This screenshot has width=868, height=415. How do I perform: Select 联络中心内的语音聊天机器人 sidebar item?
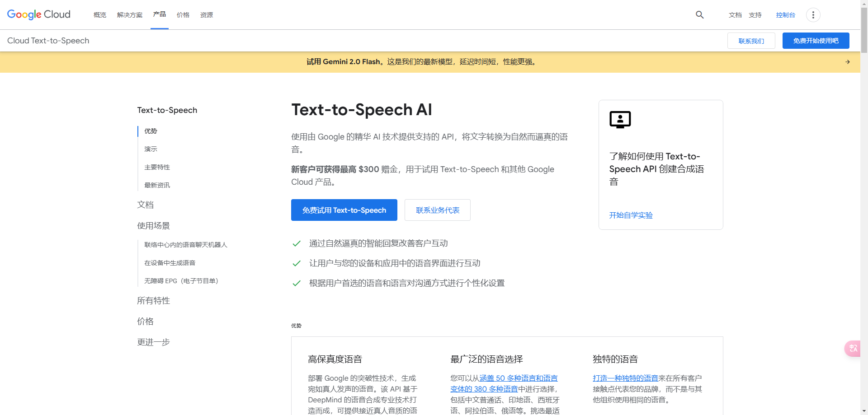186,245
